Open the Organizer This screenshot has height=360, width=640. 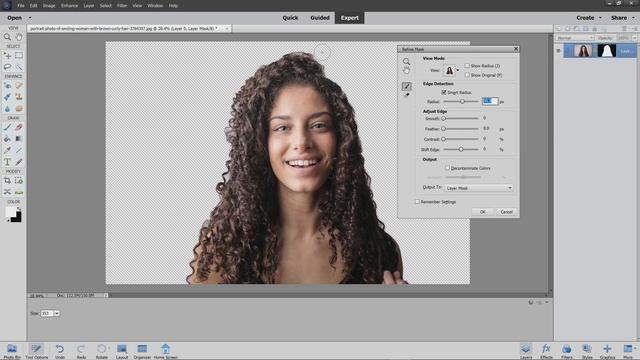[x=142, y=351]
